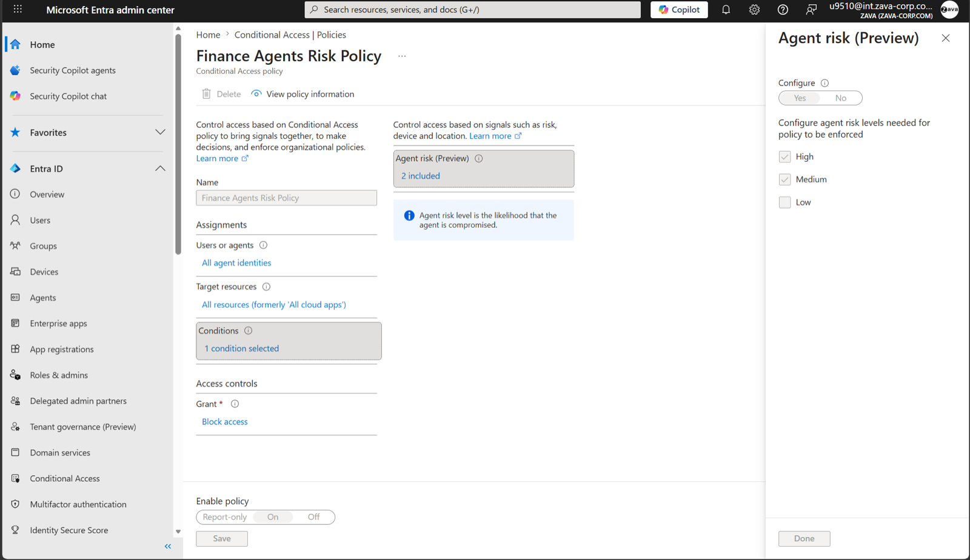Viewport: 970px width, 560px height.
Task: Click the search resources box
Action: [473, 10]
